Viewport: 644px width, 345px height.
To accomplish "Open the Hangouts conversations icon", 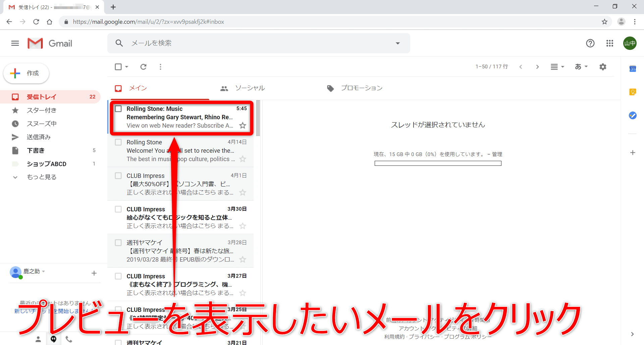I will tap(53, 339).
